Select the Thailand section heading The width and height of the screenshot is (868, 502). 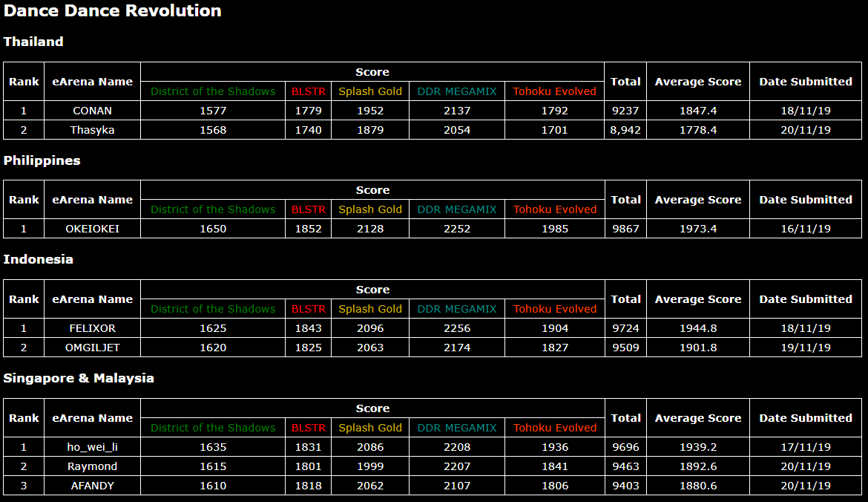pyautogui.click(x=33, y=42)
